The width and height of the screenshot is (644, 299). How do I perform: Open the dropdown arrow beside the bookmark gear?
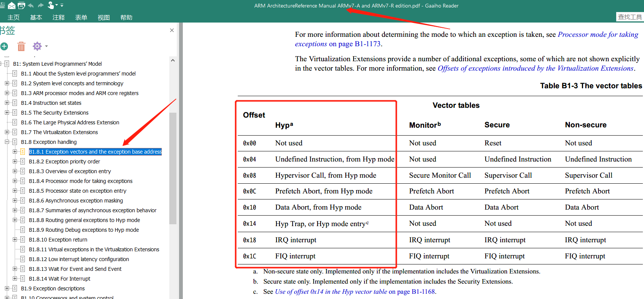pos(46,46)
